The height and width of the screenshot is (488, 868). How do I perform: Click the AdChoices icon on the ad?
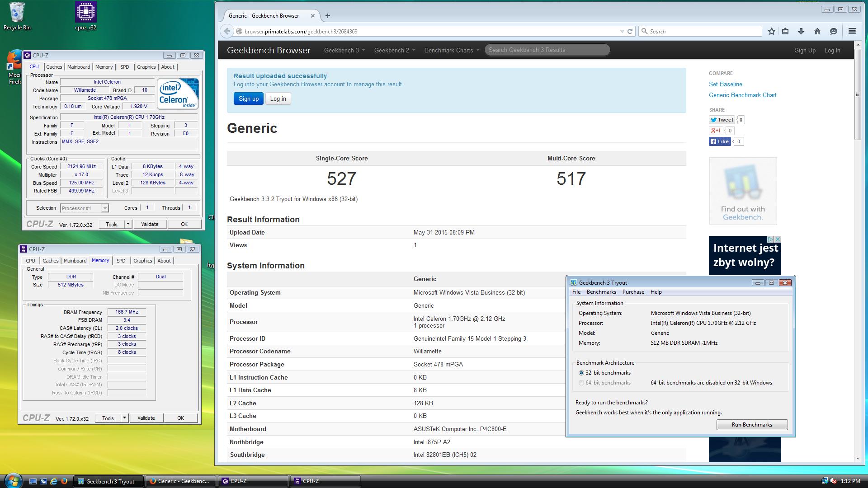[x=770, y=239]
